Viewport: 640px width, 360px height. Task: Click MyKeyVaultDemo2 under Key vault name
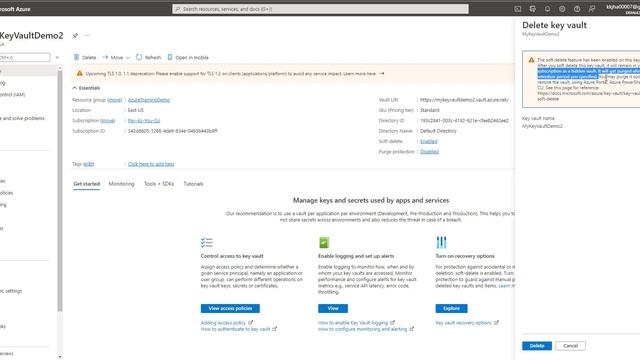(542, 126)
